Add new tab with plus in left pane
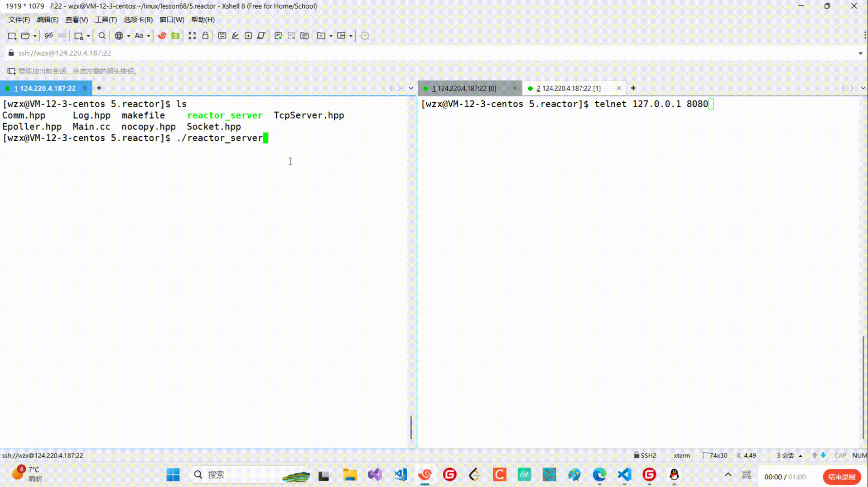This screenshot has width=868, height=487. (x=99, y=88)
